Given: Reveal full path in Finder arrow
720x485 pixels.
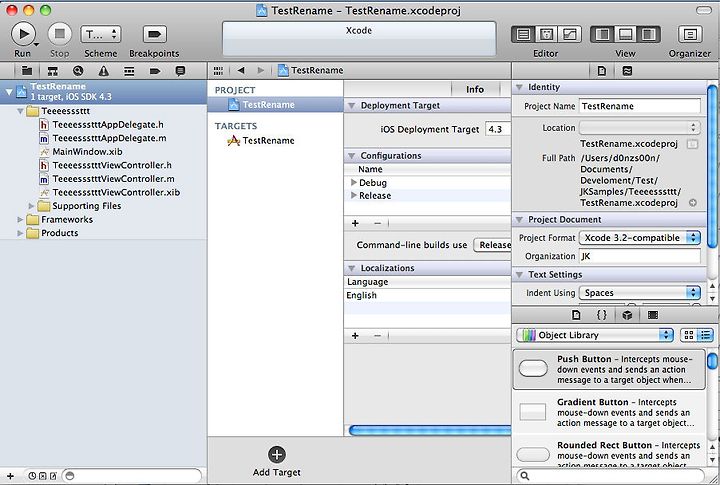Looking at the screenshot, I should (693, 203).
